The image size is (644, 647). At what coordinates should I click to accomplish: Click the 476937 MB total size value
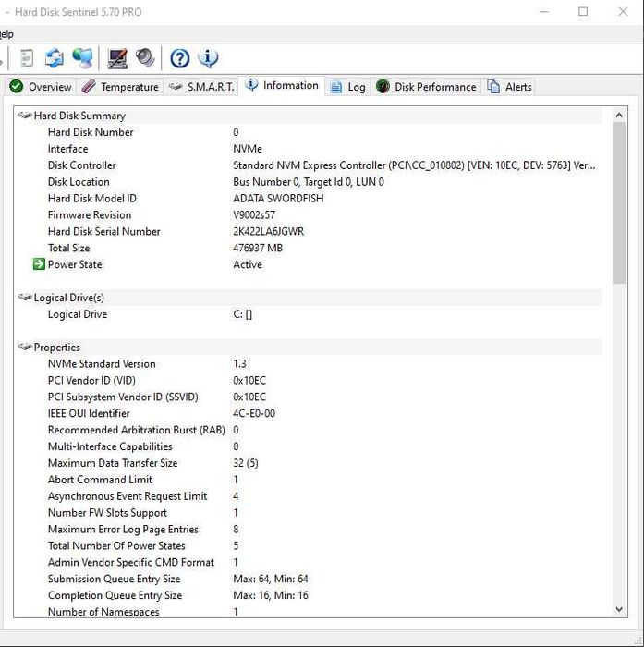[258, 248]
